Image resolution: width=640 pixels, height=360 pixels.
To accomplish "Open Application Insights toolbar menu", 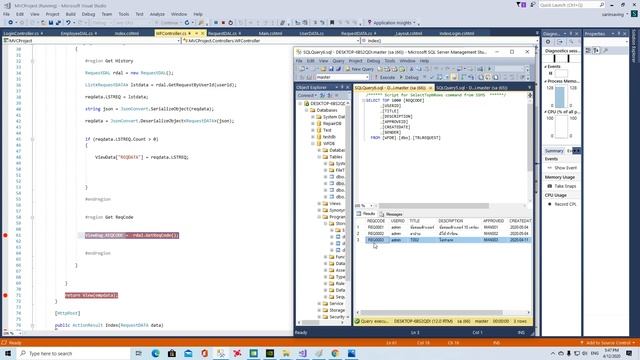I will click(392, 23).
